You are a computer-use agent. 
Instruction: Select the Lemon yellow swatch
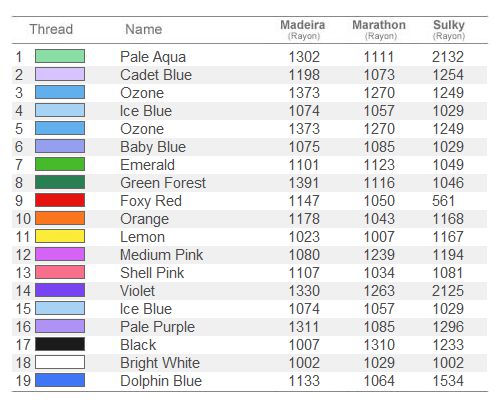[x=60, y=236]
